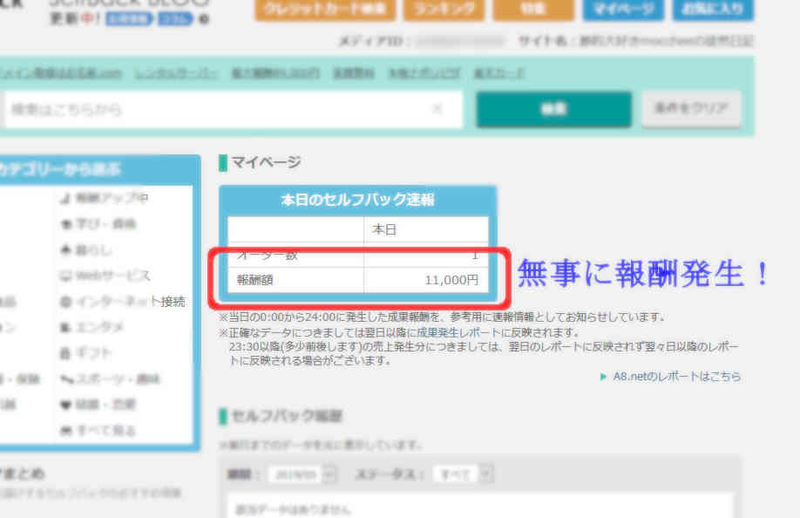Select the ギフト category
This screenshot has height=518, width=800.
86,353
